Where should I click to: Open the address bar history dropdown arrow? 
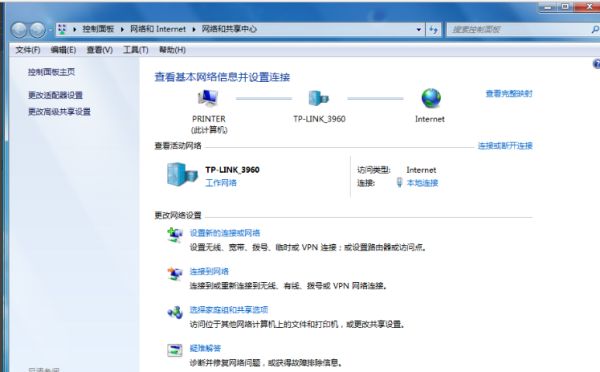click(x=419, y=29)
